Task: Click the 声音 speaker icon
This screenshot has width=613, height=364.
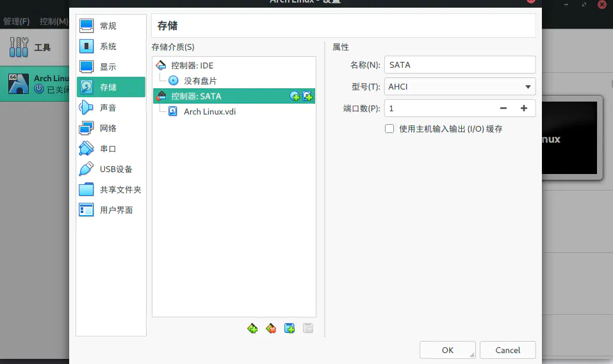Action: click(86, 107)
